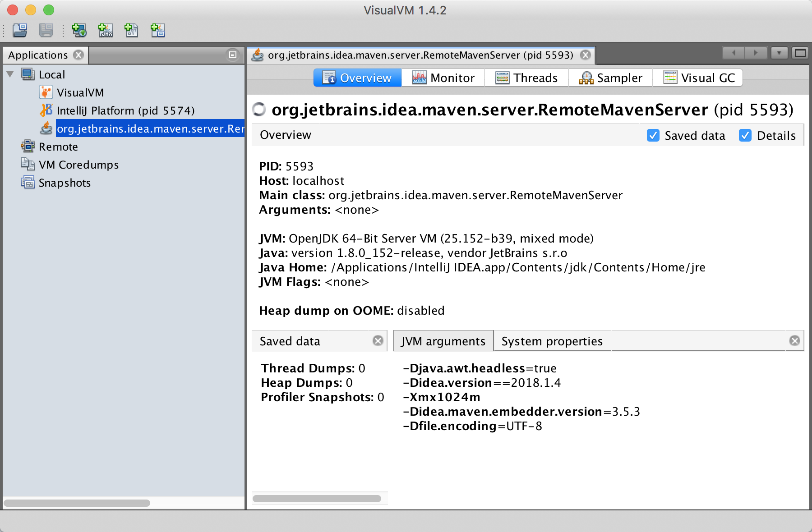Select the System properties tab
The image size is (812, 532).
pos(552,341)
